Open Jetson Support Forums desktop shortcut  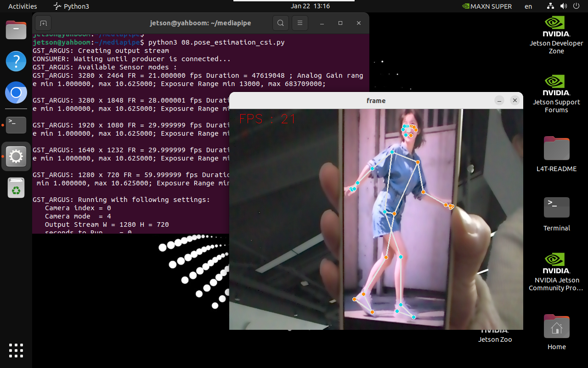point(556,94)
